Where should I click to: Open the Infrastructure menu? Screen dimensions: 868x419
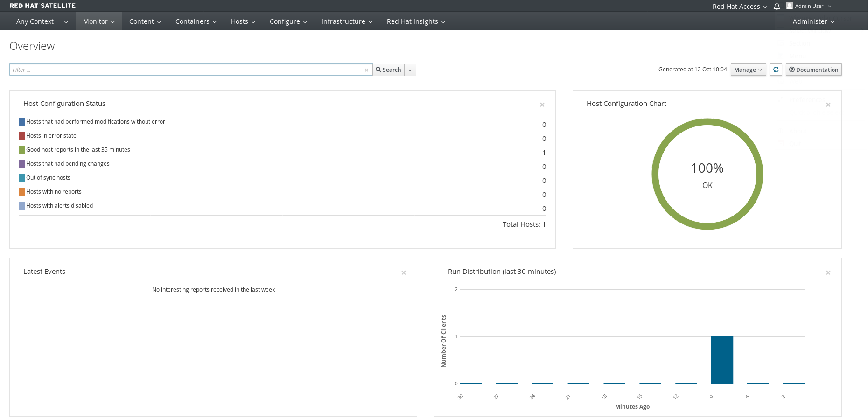tap(347, 21)
